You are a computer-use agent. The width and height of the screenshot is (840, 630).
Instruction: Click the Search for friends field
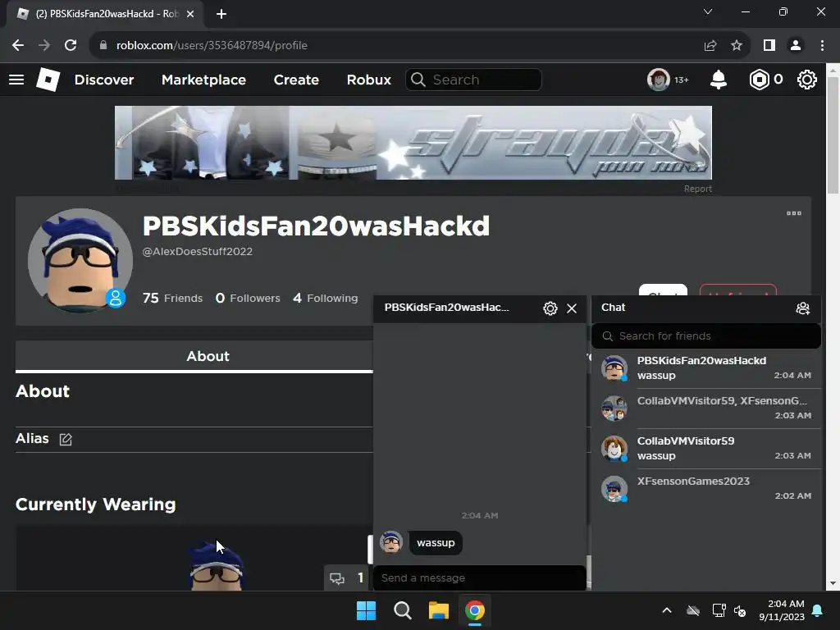tap(706, 336)
